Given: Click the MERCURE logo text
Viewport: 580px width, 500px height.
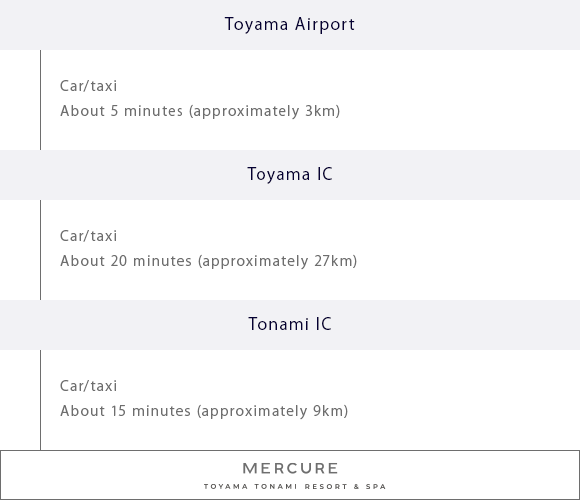Looking at the screenshot, I should (x=290, y=468).
